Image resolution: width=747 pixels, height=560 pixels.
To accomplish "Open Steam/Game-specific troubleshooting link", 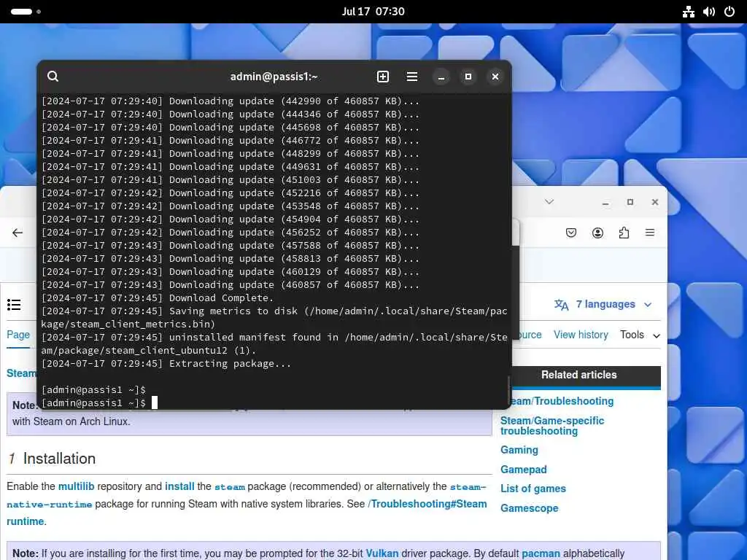I will click(552, 426).
